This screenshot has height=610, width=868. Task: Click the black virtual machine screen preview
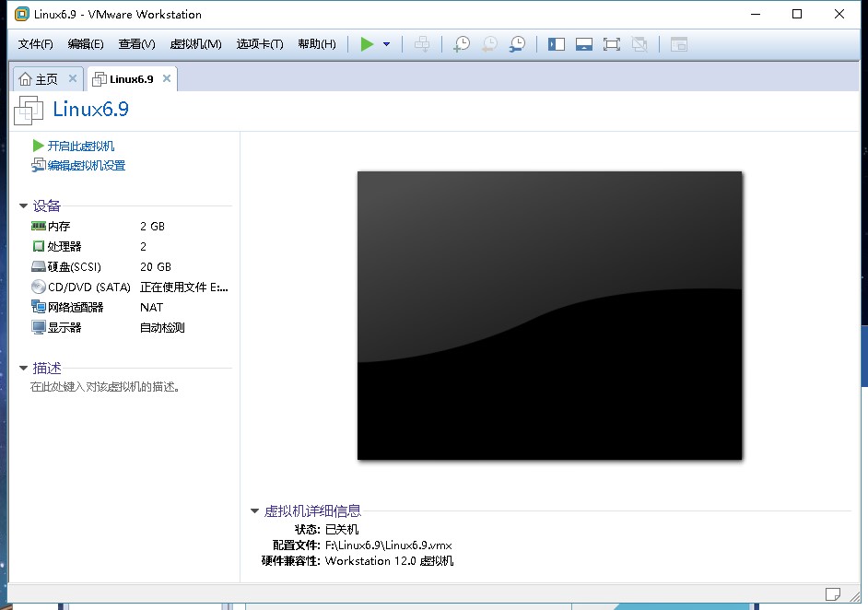click(549, 315)
